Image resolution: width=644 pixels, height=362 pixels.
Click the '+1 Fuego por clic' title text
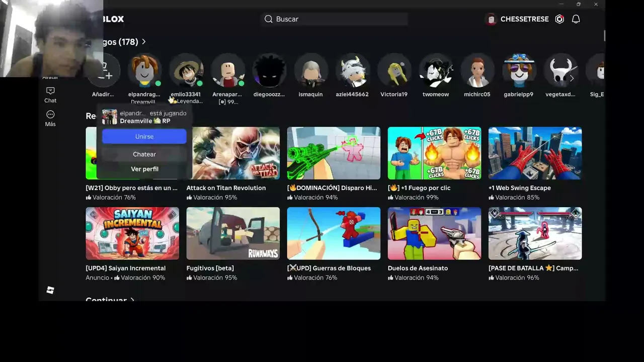[x=419, y=188]
